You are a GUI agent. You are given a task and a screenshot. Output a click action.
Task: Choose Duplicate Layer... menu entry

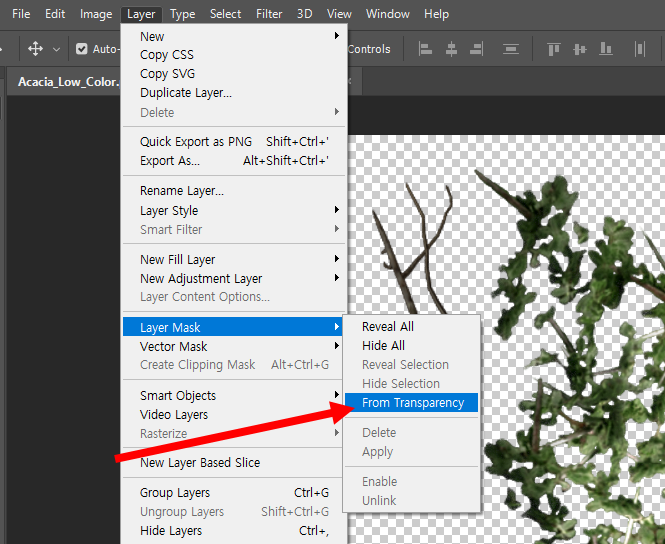pyautogui.click(x=234, y=92)
